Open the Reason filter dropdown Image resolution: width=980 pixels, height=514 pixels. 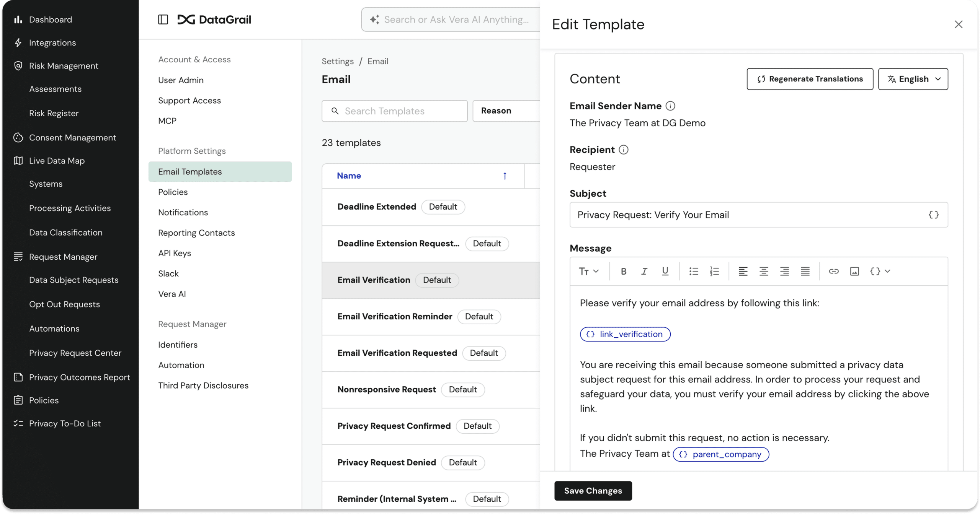pos(506,111)
